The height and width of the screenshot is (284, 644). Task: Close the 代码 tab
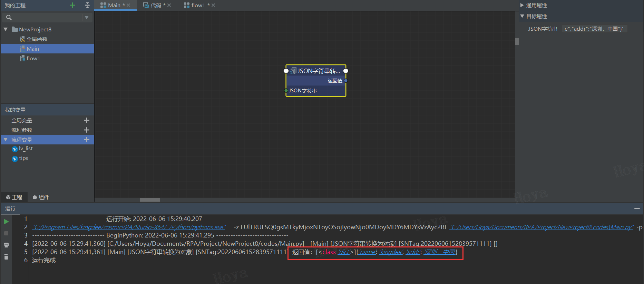click(169, 5)
